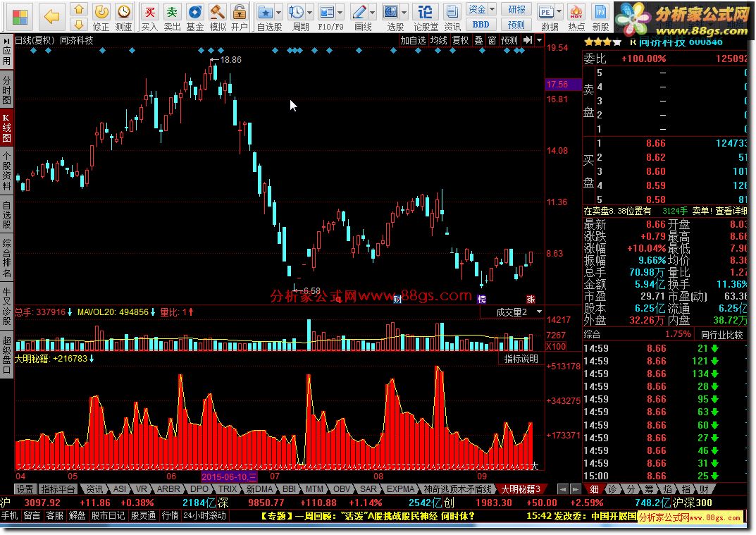The height and width of the screenshot is (535, 756).
Task: Open the 修正 correction tool
Action: click(101, 18)
